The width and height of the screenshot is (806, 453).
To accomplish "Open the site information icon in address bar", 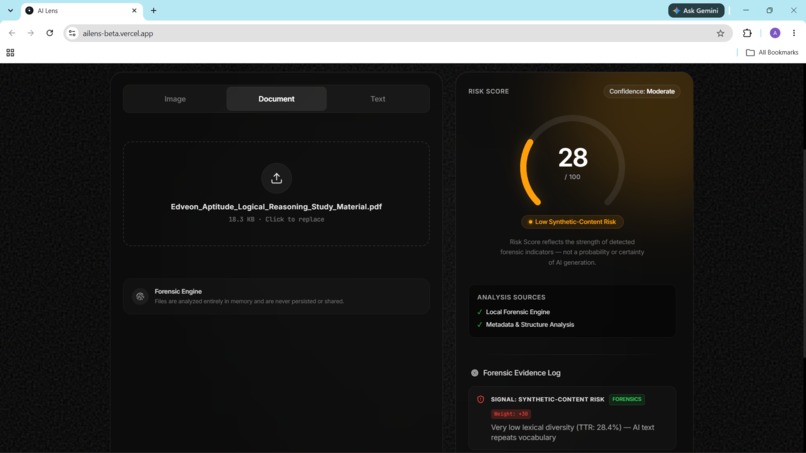I will point(72,33).
